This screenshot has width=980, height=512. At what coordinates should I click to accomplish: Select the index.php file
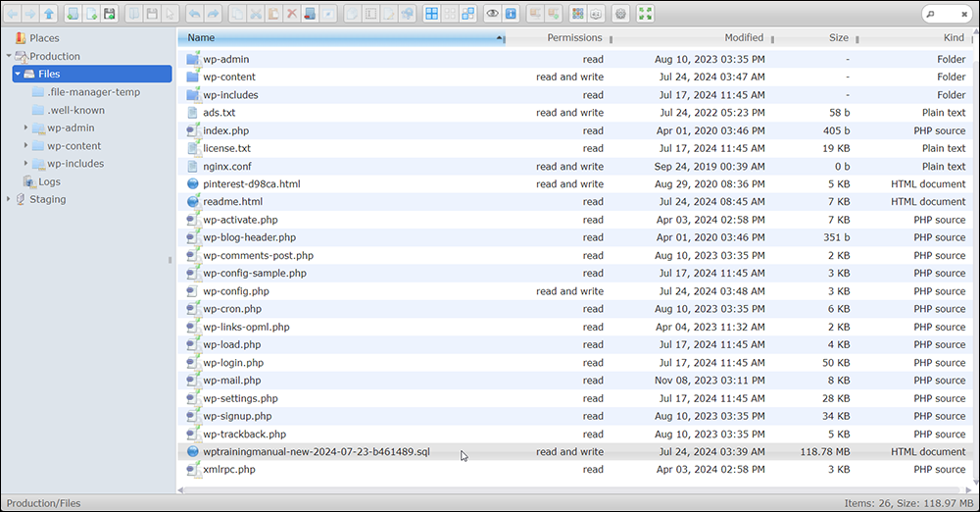(575, 130)
